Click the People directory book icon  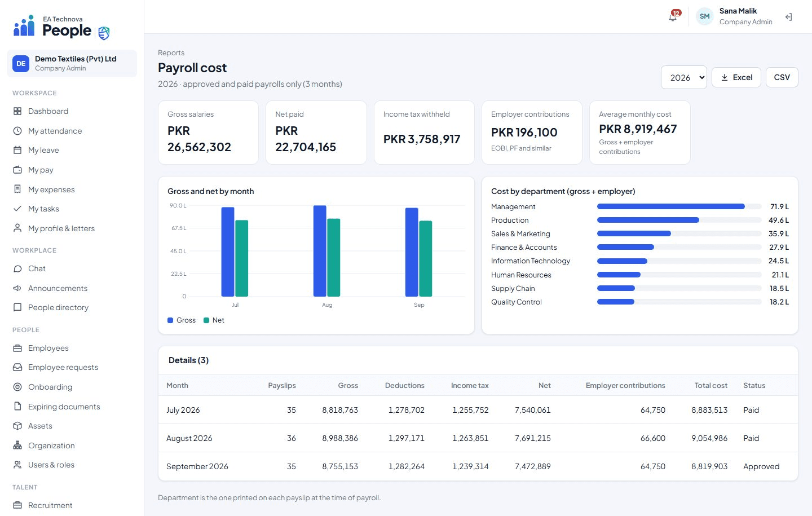point(17,307)
